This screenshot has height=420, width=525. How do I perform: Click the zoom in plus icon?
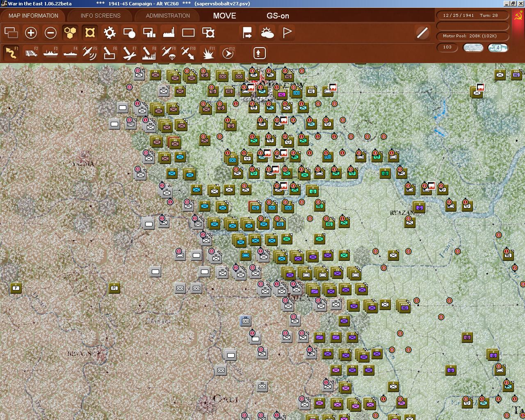point(31,33)
